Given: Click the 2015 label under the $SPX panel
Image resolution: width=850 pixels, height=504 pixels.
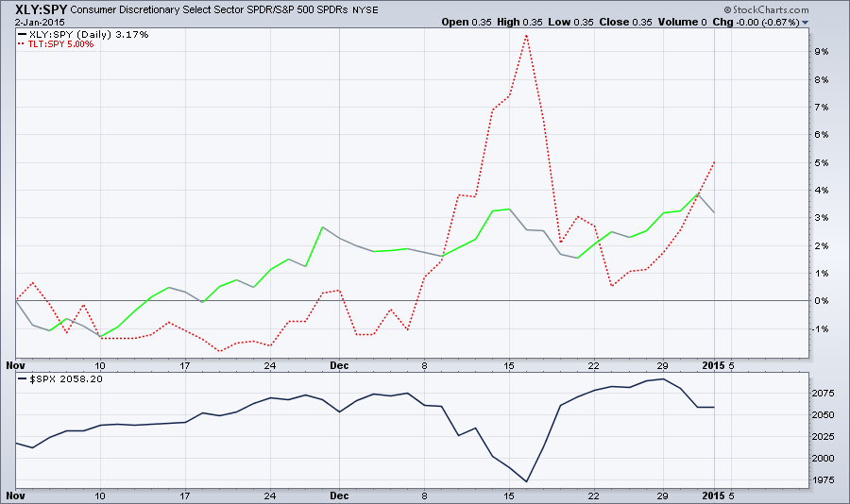Looking at the screenshot, I should tap(713, 496).
